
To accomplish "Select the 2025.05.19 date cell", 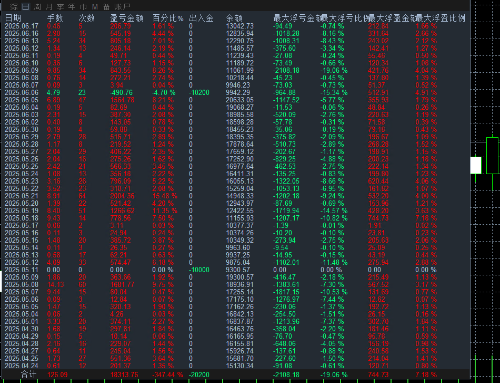I will 22,210.
